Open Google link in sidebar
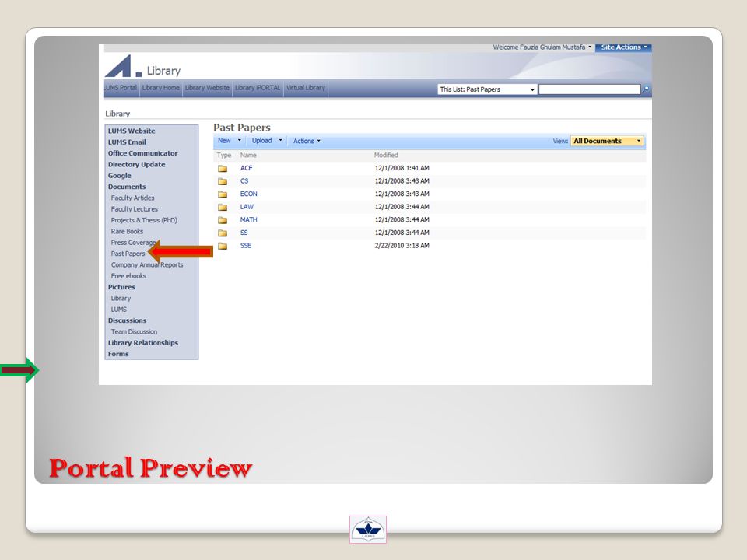Viewport: 747px width, 560px height. pos(120,176)
